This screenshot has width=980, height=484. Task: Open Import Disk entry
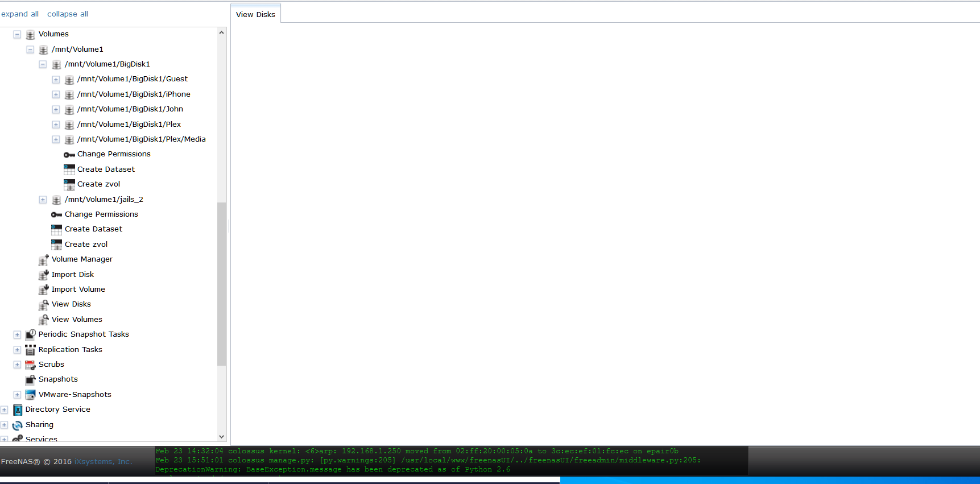[73, 274]
